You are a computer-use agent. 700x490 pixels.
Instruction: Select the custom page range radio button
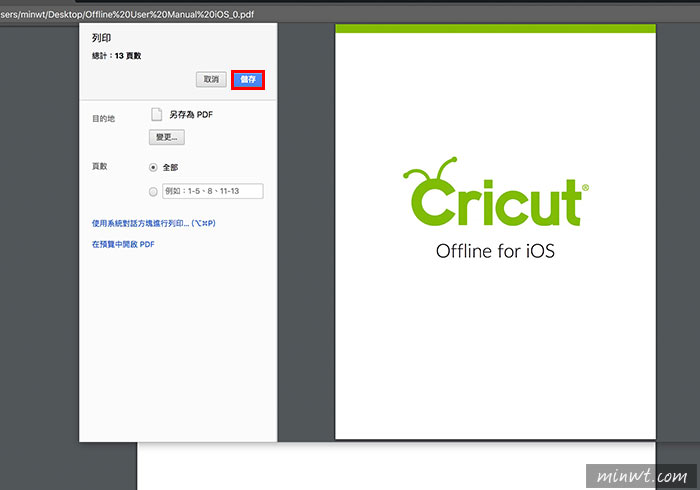153,191
